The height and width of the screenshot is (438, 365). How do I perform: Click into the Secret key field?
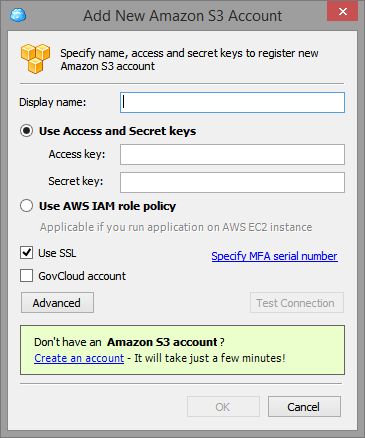232,182
